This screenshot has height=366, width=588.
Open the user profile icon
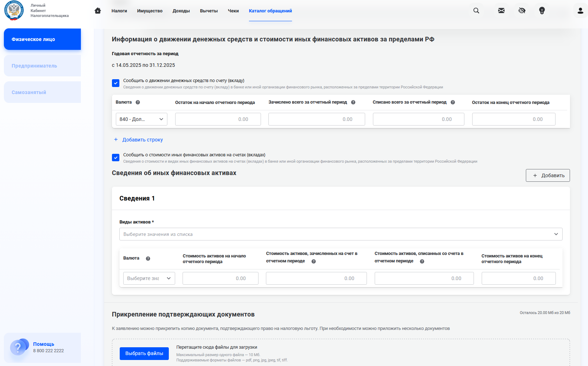tap(580, 11)
